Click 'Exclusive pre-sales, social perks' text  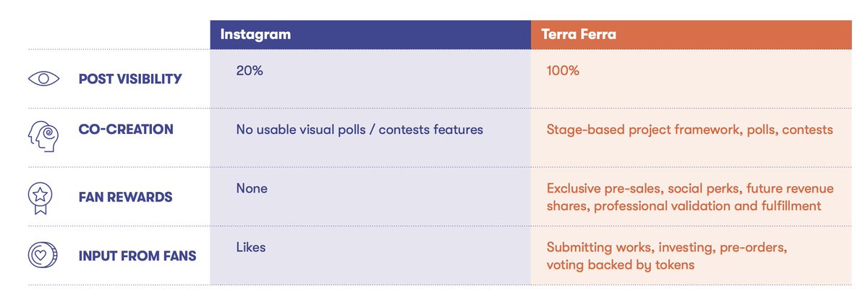tap(644, 189)
